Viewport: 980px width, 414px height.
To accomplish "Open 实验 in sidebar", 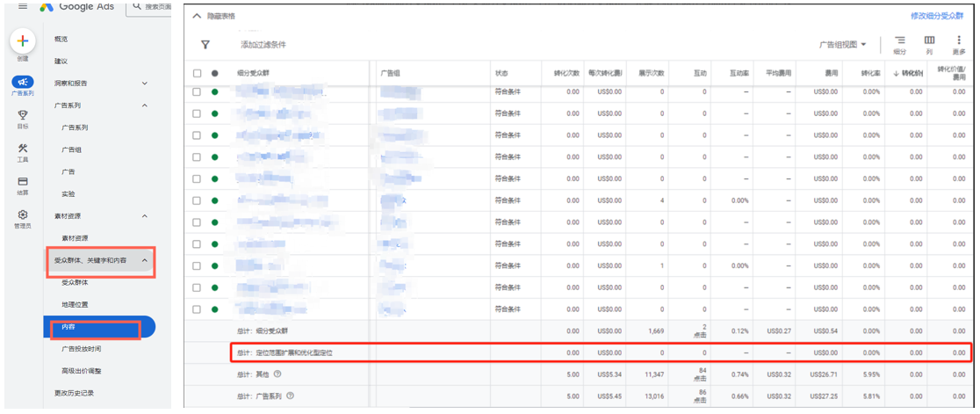I will pyautogui.click(x=68, y=194).
